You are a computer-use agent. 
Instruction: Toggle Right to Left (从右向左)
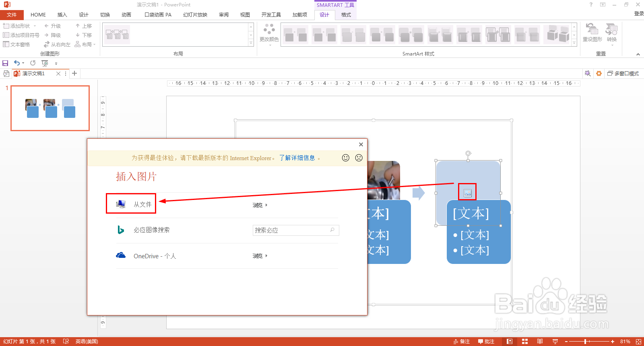click(x=57, y=44)
